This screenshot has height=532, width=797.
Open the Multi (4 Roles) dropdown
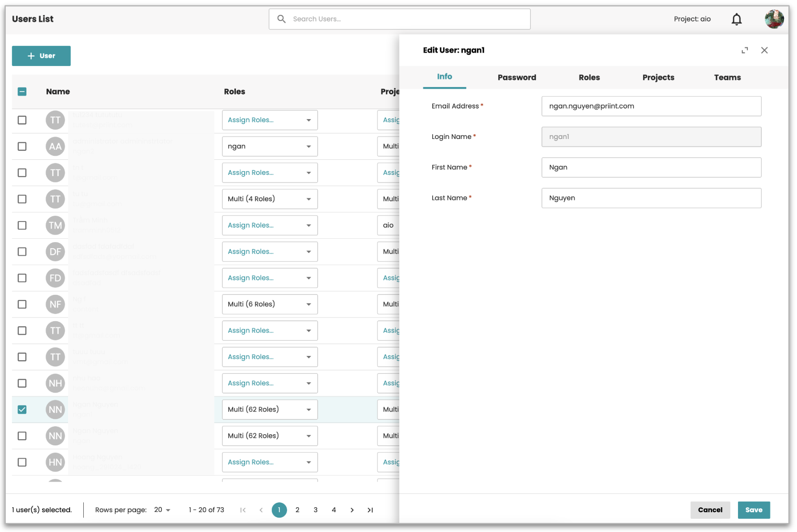click(x=270, y=199)
